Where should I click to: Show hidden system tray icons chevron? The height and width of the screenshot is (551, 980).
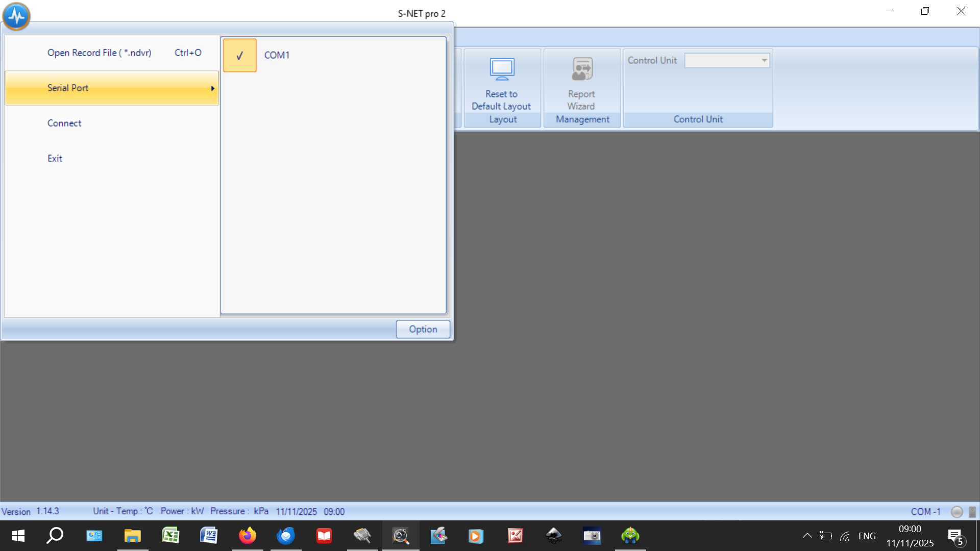point(807,536)
